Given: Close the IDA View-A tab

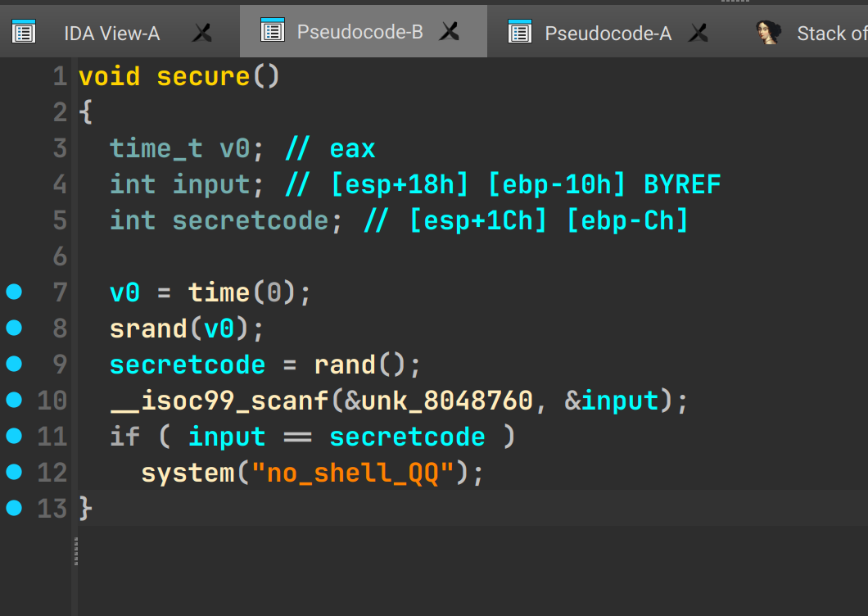Looking at the screenshot, I should coord(202,33).
